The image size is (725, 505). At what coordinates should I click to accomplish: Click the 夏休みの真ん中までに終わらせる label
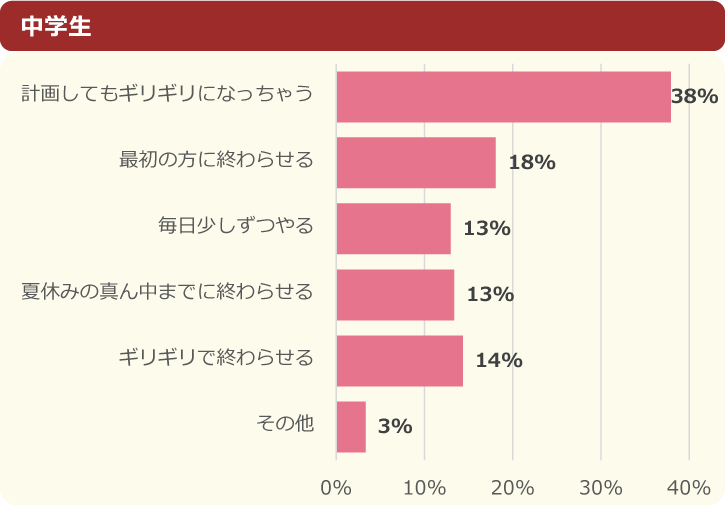tap(168, 292)
